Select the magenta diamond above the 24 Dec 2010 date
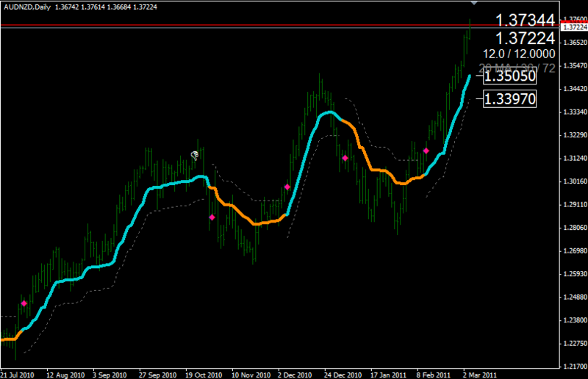The width and height of the screenshot is (588, 379). [x=345, y=158]
